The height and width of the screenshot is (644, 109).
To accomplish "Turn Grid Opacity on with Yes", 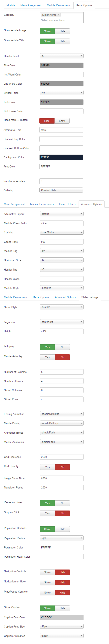I will coord(47,467).
